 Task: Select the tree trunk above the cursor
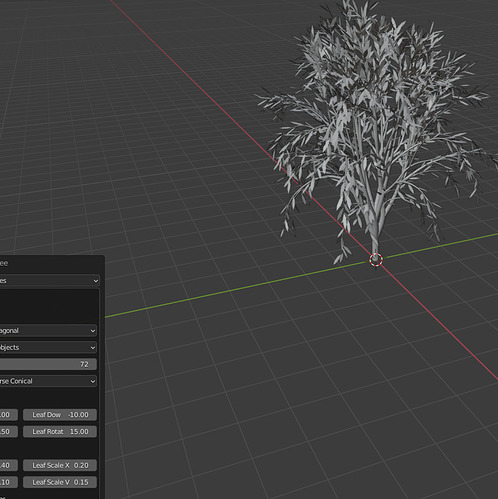coord(375,237)
